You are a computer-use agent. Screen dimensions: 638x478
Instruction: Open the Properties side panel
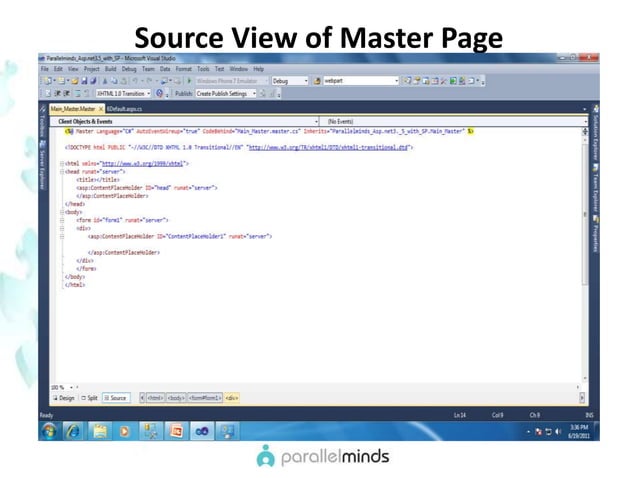595,234
